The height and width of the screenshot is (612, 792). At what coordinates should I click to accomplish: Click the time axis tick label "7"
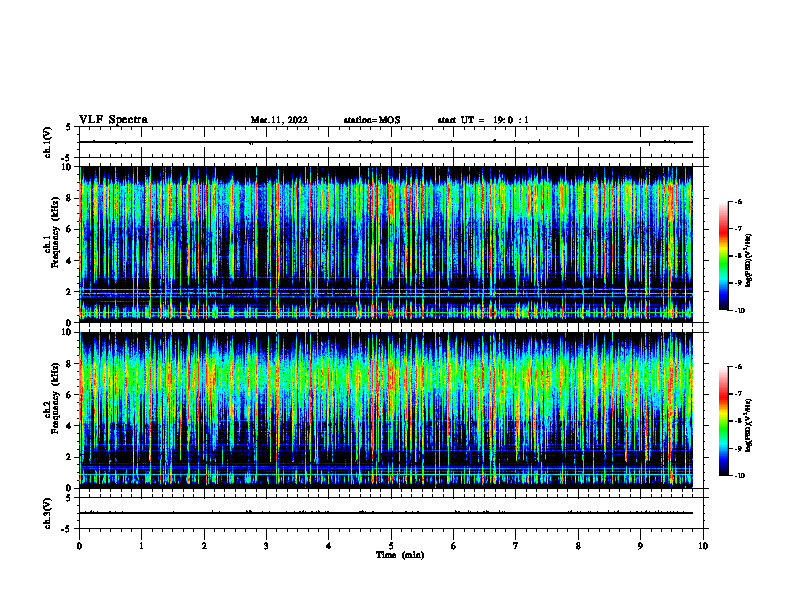click(x=516, y=546)
